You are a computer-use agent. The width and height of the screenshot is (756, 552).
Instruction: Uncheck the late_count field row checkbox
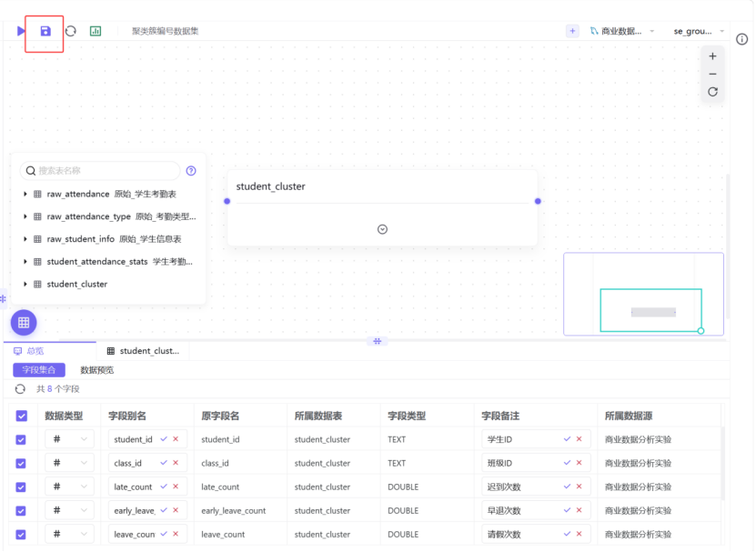(x=21, y=487)
